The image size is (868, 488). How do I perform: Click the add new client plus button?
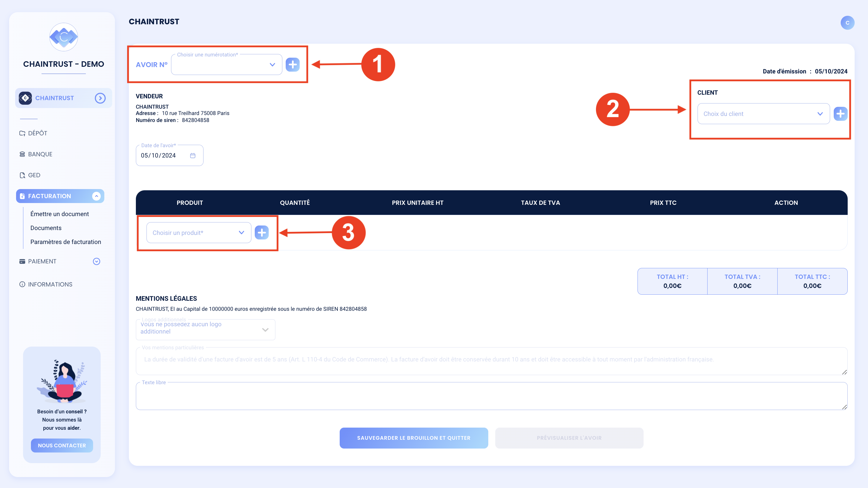[x=840, y=114]
